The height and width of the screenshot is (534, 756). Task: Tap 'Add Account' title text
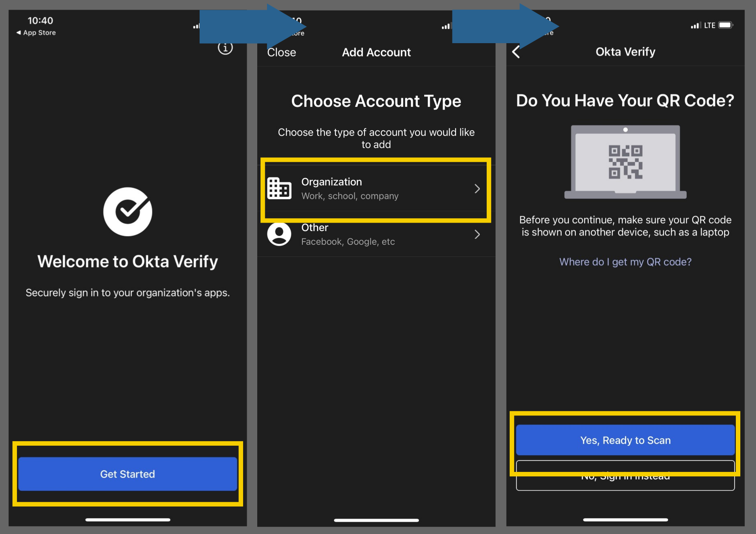click(x=376, y=52)
